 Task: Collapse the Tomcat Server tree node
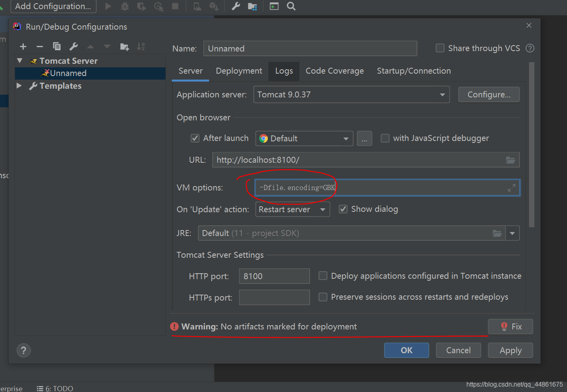click(20, 61)
